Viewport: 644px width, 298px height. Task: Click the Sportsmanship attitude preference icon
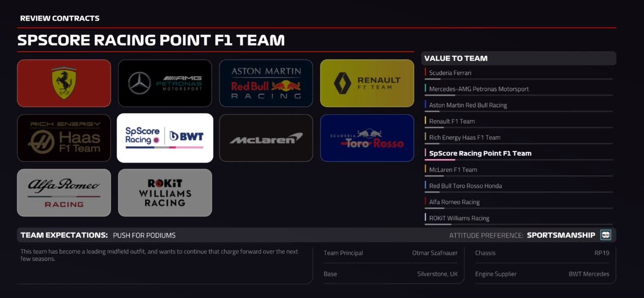pos(606,235)
